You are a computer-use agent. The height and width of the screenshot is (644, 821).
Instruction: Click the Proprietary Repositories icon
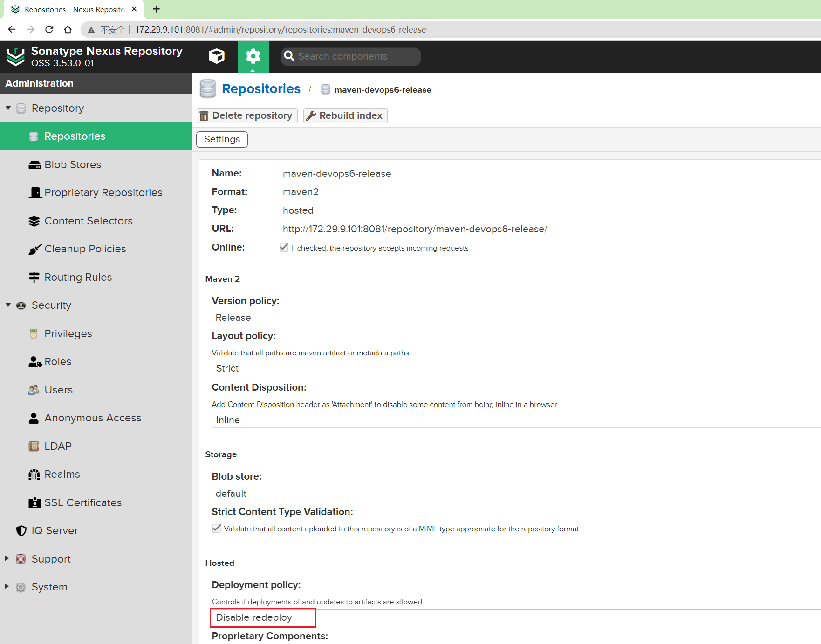pyautogui.click(x=35, y=193)
